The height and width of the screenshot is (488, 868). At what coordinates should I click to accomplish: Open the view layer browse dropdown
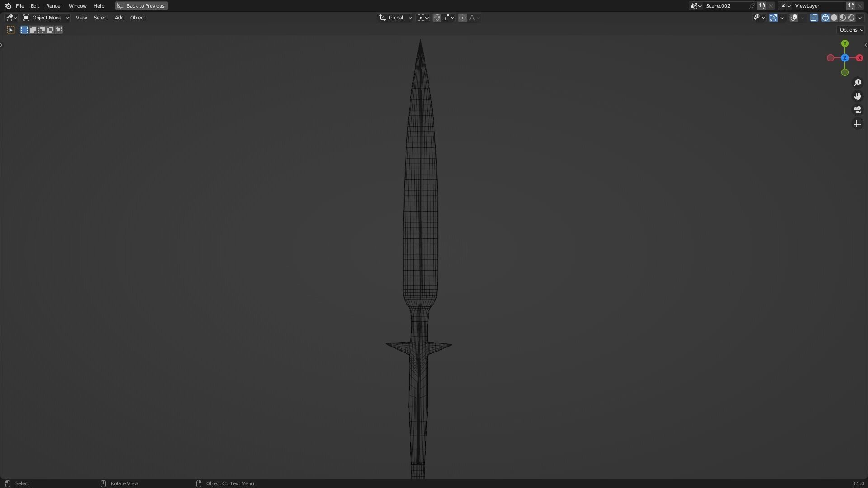click(x=785, y=6)
